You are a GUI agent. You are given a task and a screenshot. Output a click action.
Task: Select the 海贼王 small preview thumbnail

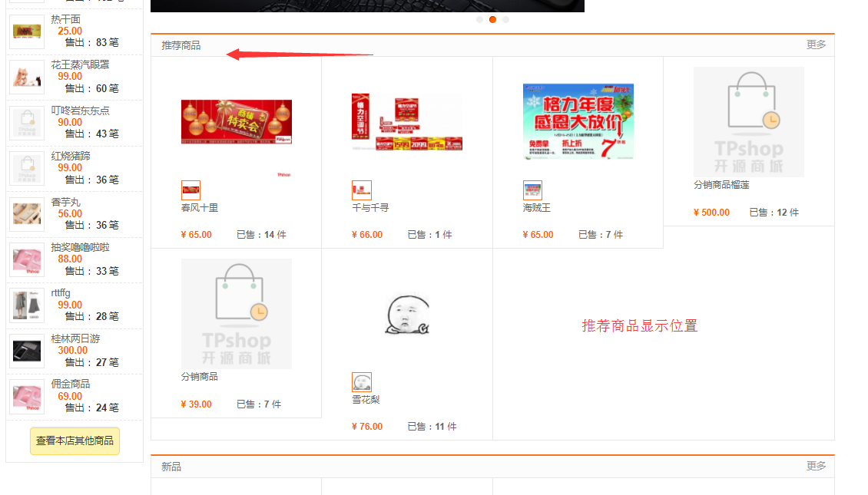tap(532, 190)
